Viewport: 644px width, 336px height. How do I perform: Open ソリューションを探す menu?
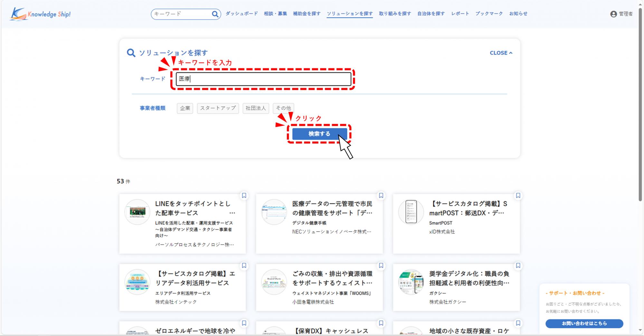350,14
